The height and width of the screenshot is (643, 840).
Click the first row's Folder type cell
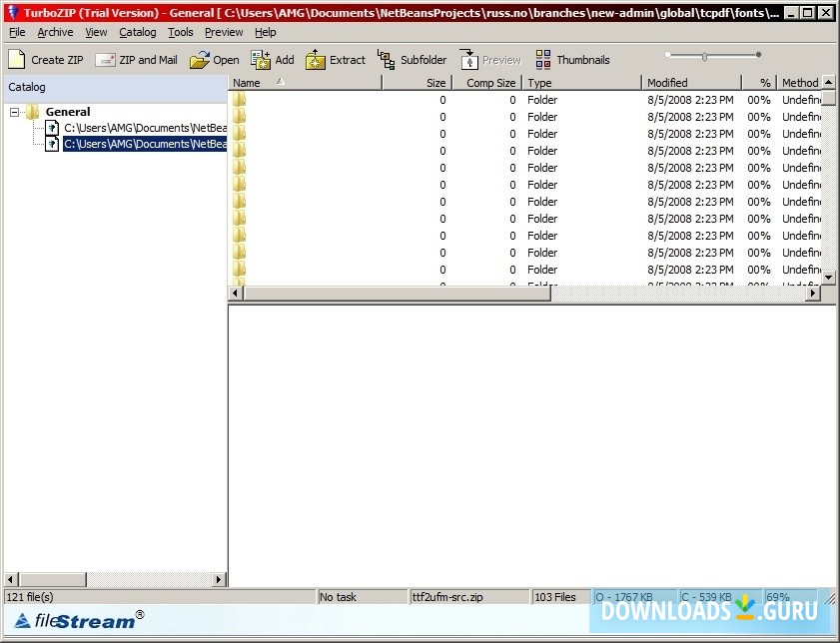click(542, 100)
